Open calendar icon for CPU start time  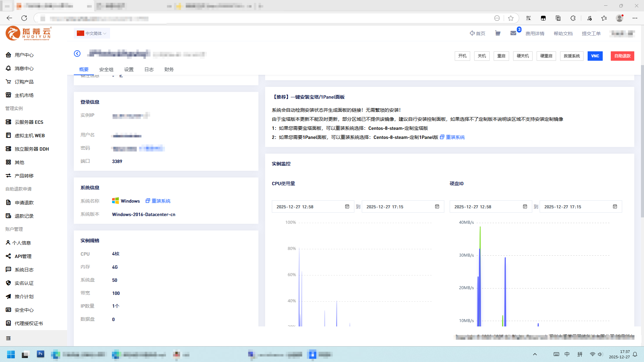coord(347,207)
